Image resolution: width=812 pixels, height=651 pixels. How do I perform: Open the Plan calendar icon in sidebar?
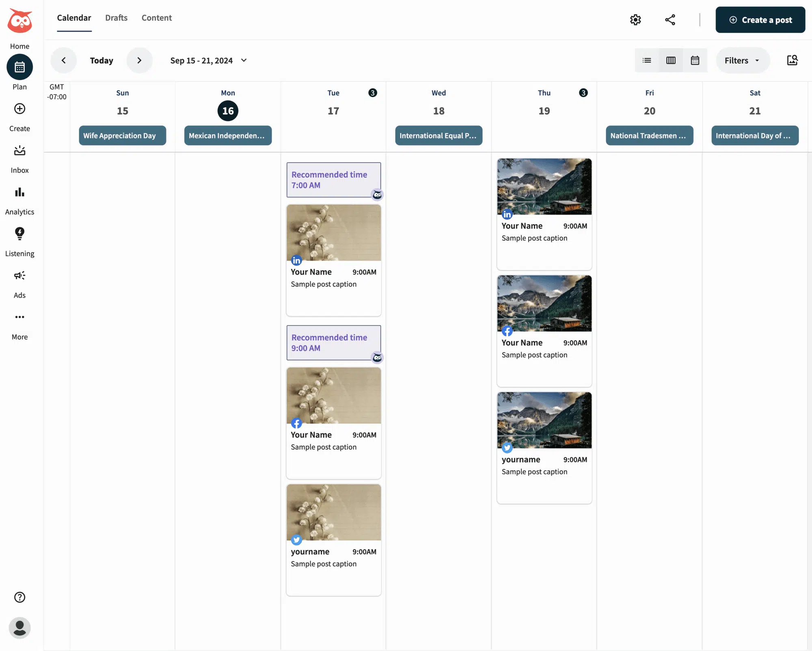tap(19, 67)
